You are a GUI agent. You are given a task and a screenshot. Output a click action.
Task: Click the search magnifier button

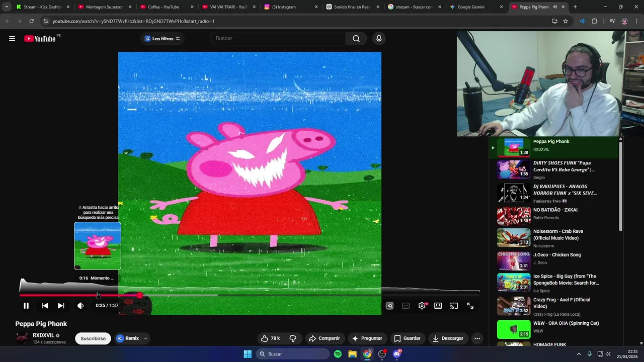[x=356, y=39]
